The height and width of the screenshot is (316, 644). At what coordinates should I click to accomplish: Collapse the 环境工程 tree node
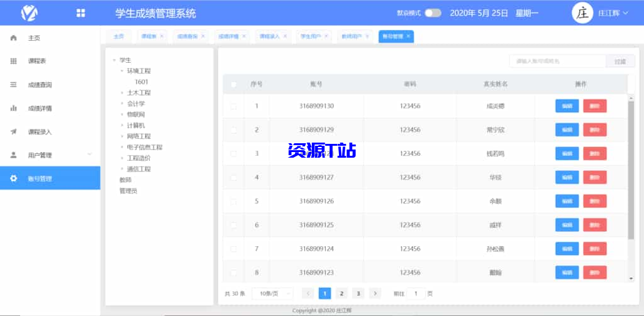pyautogui.click(x=122, y=71)
